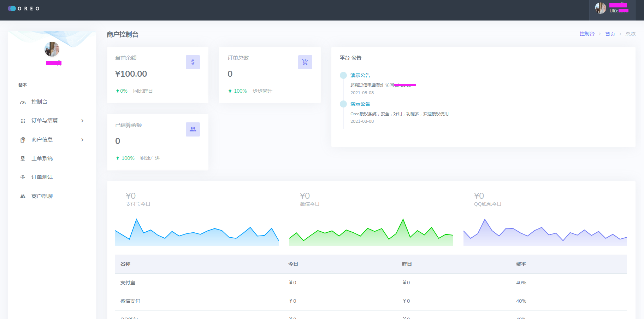Open 工单系统 from the sidebar
Image resolution: width=644 pixels, height=319 pixels.
click(42, 158)
